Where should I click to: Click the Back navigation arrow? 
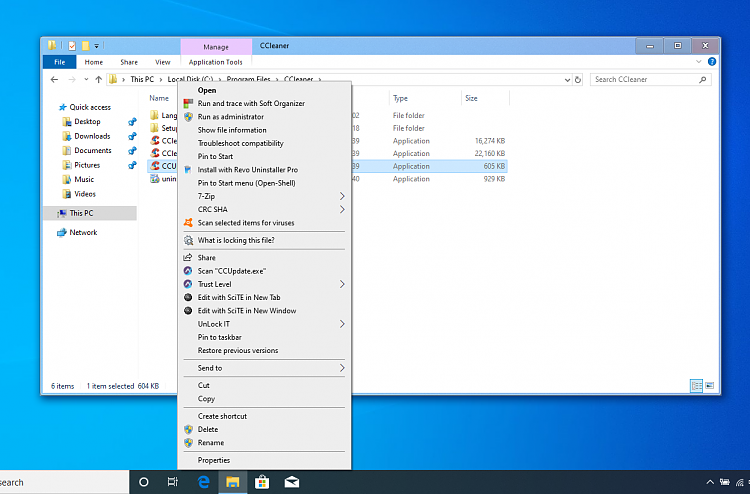(x=55, y=80)
